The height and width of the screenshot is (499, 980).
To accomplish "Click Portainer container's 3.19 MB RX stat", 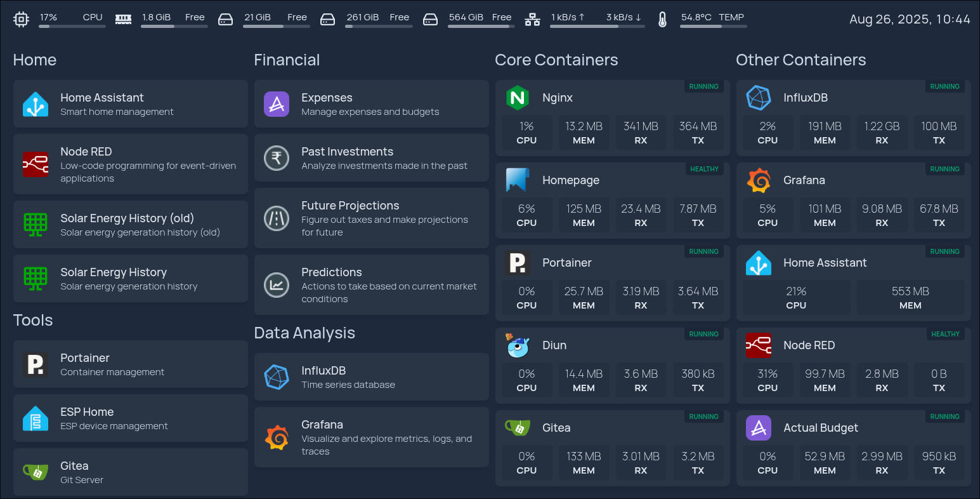I will [x=641, y=298].
